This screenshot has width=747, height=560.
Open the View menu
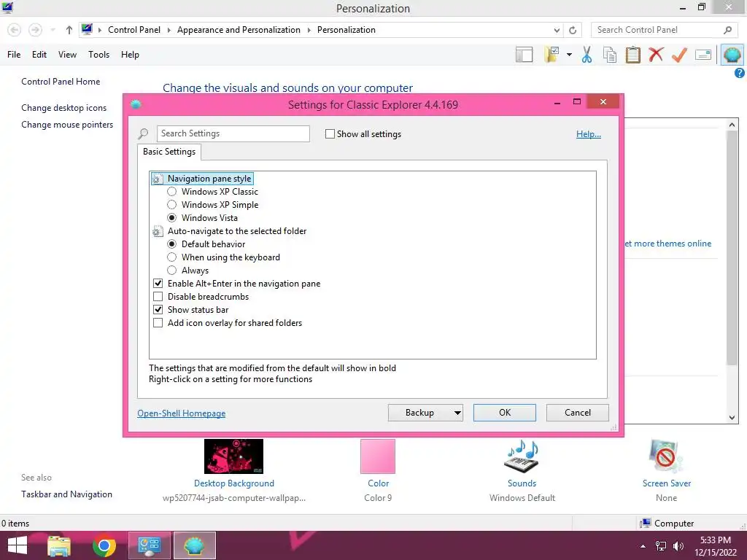pos(67,55)
